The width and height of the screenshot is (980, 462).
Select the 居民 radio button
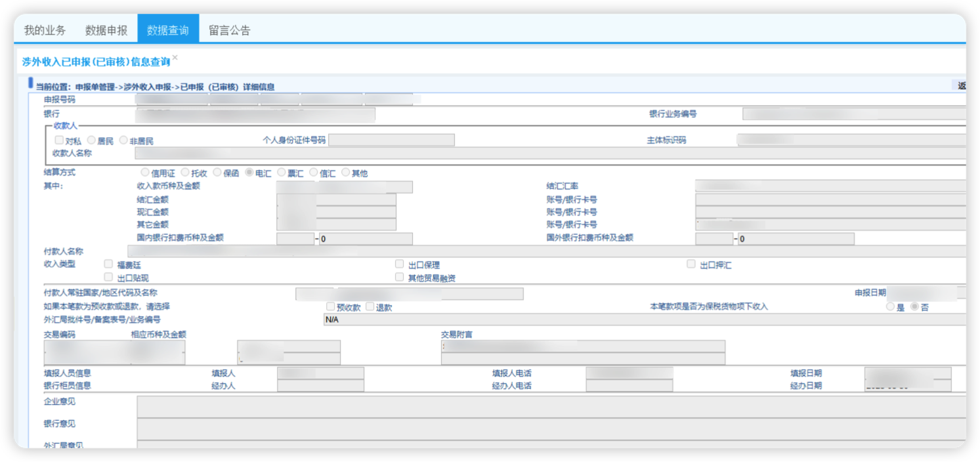[x=92, y=140]
